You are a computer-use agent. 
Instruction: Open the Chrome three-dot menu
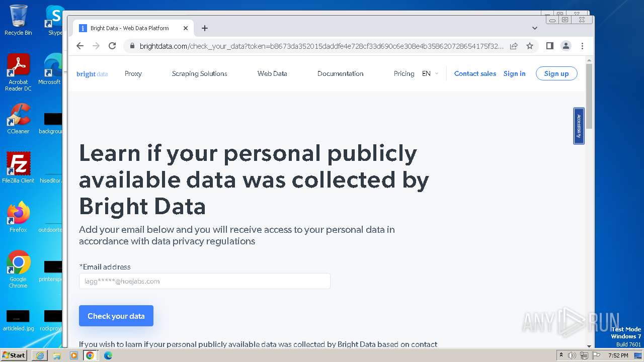pos(582,46)
